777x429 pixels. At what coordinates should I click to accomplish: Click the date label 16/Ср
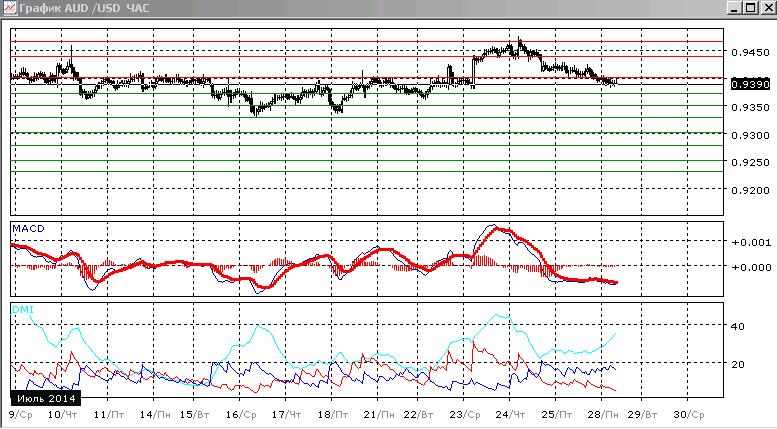click(241, 415)
